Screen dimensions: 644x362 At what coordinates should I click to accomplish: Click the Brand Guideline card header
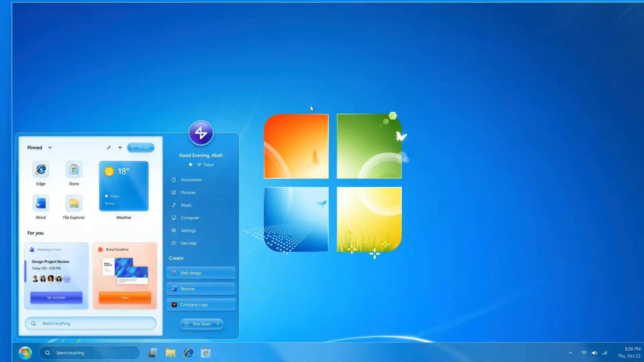point(113,249)
